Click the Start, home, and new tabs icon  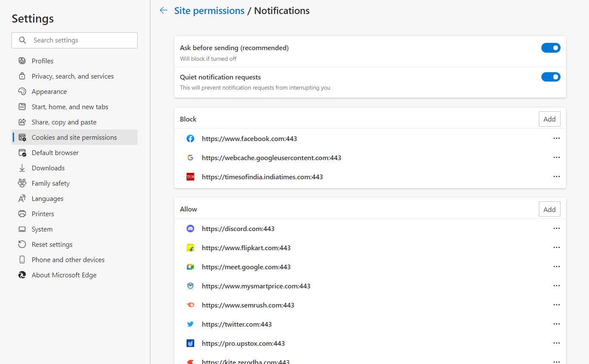pyautogui.click(x=22, y=107)
